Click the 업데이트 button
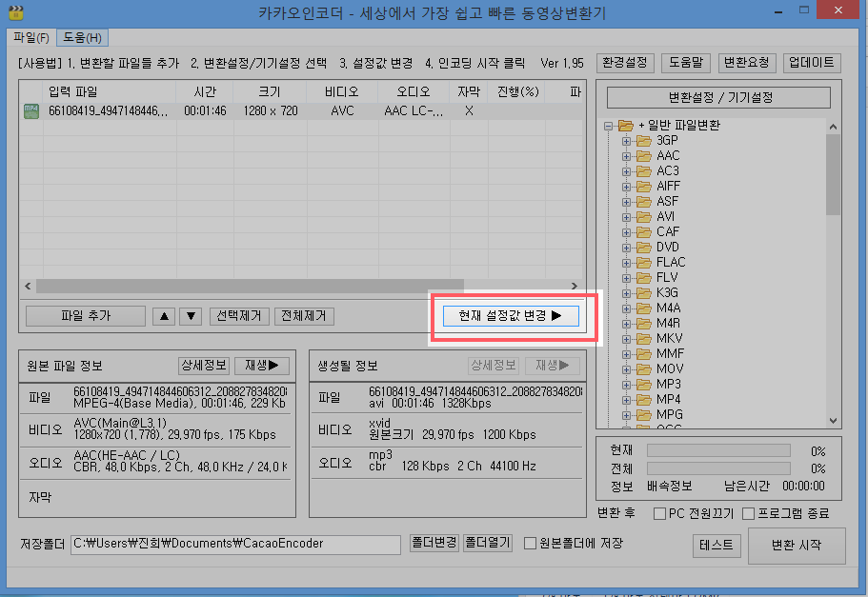The image size is (868, 597). (812, 63)
